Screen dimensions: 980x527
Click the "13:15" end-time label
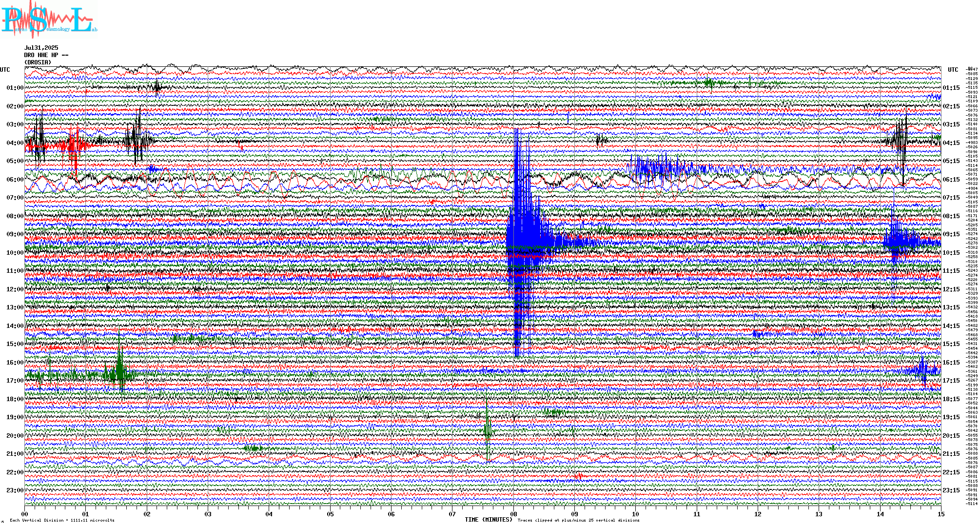(x=951, y=307)
